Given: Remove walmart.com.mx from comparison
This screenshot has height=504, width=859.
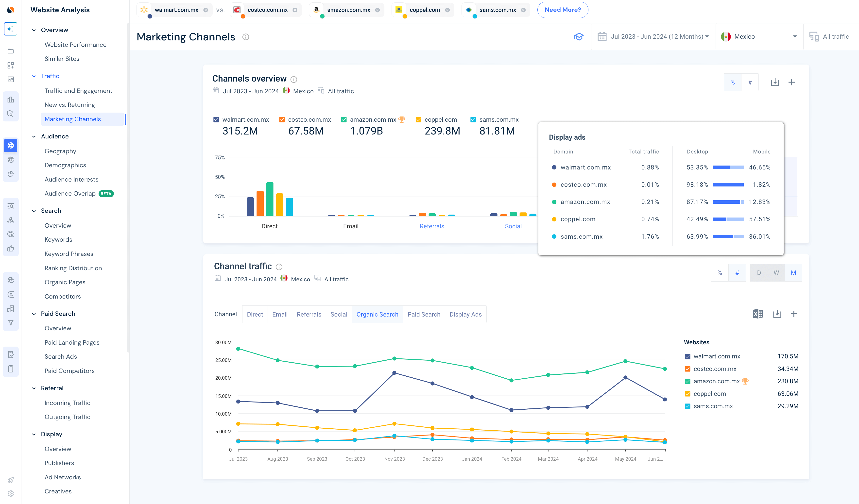Looking at the screenshot, I should [x=206, y=10].
